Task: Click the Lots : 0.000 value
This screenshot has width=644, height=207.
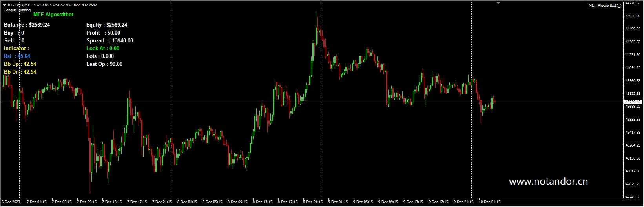Action: coord(100,56)
